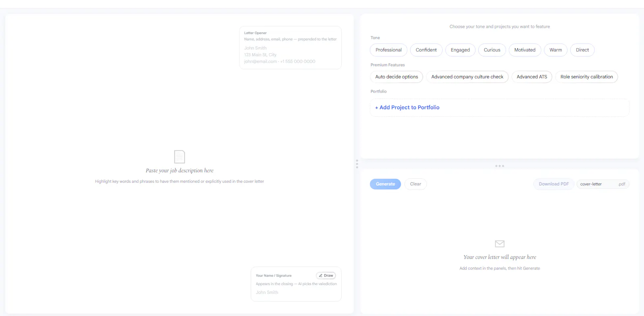
Task: Click the Download PDF button
Action: click(x=554, y=184)
